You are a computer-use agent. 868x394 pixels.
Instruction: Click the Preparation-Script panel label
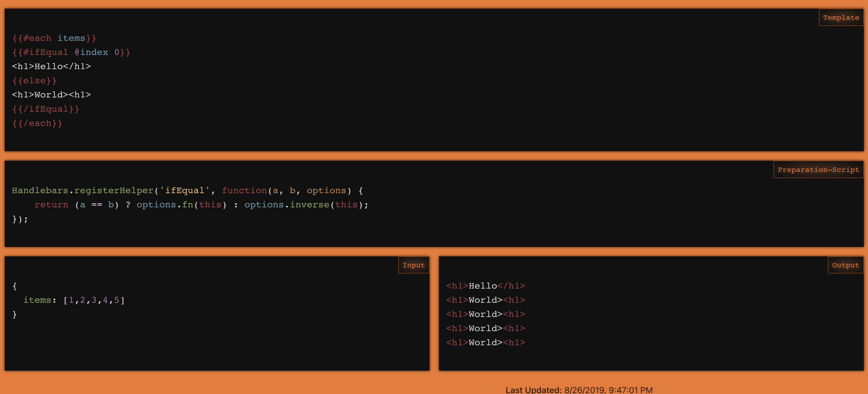[818, 170]
